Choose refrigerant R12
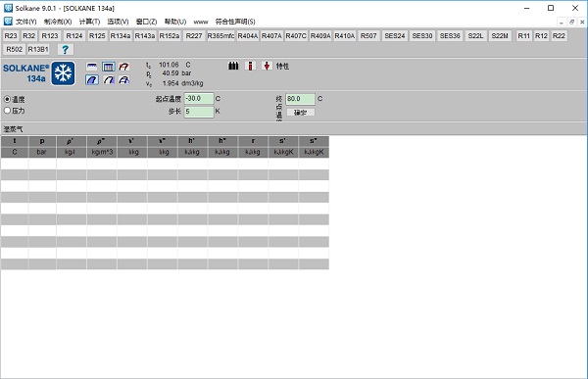The image size is (588, 379). (541, 36)
